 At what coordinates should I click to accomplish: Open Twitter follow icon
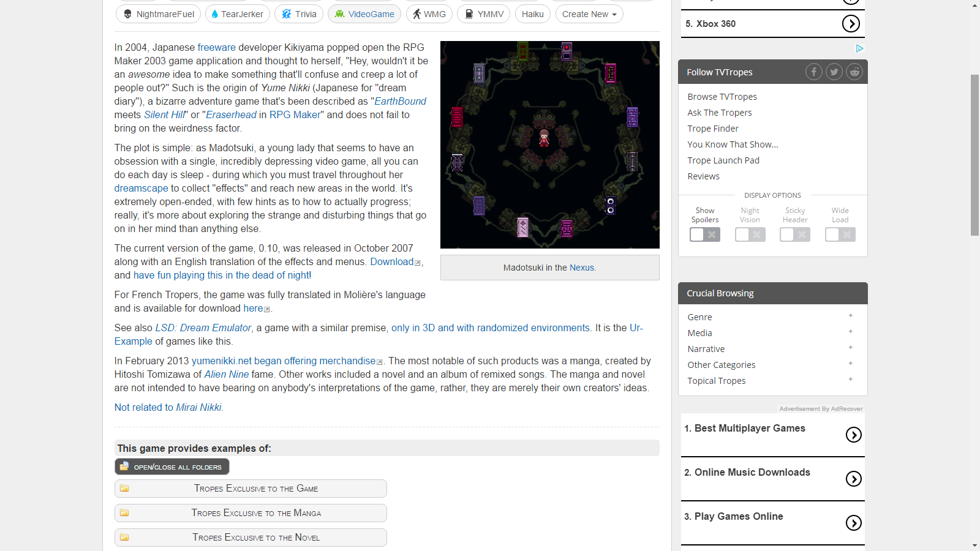(x=834, y=72)
